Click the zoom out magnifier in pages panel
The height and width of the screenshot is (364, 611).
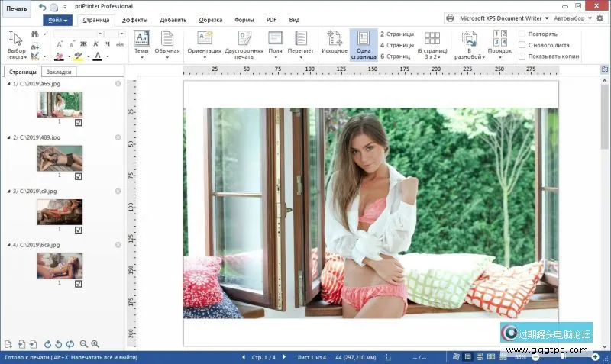tap(84, 343)
